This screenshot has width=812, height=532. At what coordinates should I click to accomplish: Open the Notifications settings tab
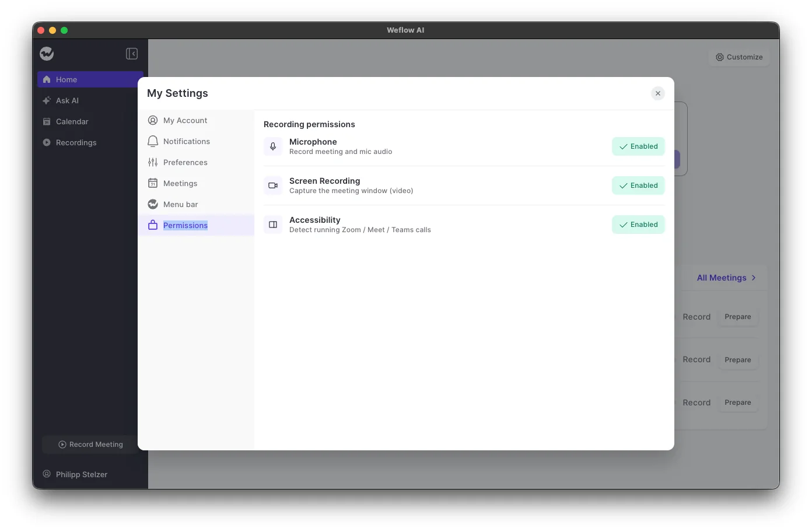(x=196, y=141)
